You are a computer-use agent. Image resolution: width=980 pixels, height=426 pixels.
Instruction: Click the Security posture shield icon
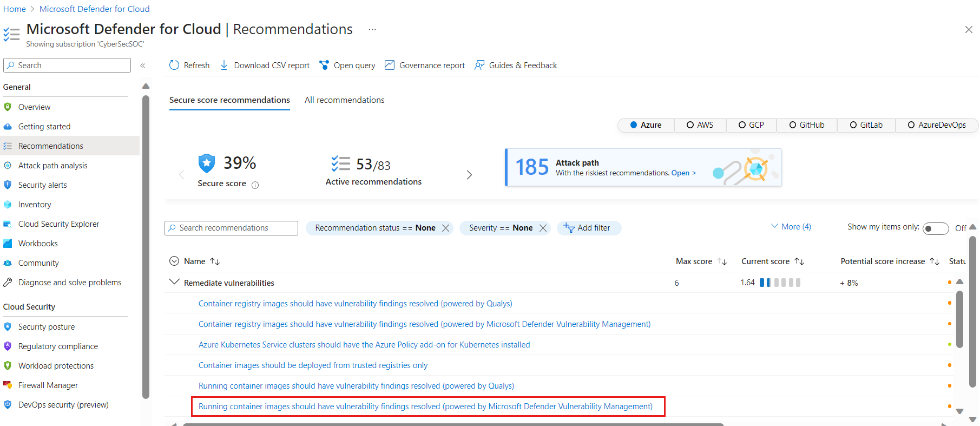(8, 326)
